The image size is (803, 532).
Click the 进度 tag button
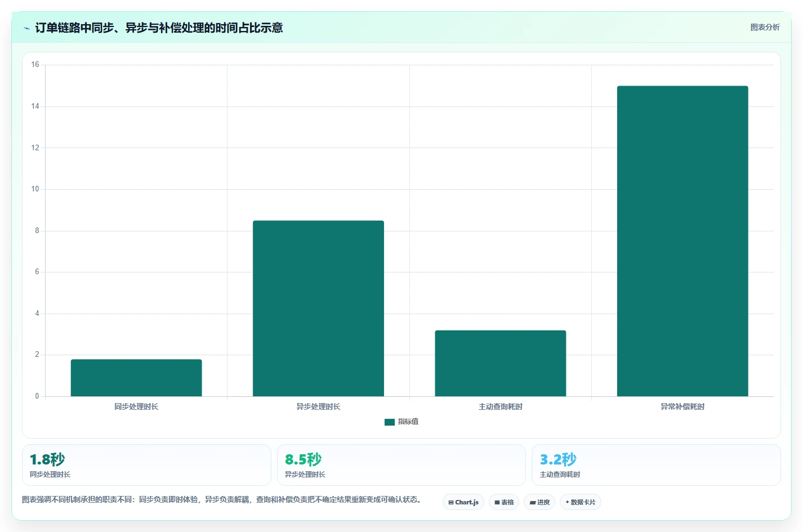click(539, 502)
